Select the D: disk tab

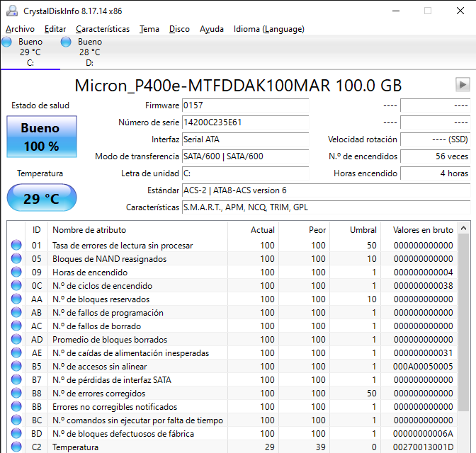(x=90, y=52)
